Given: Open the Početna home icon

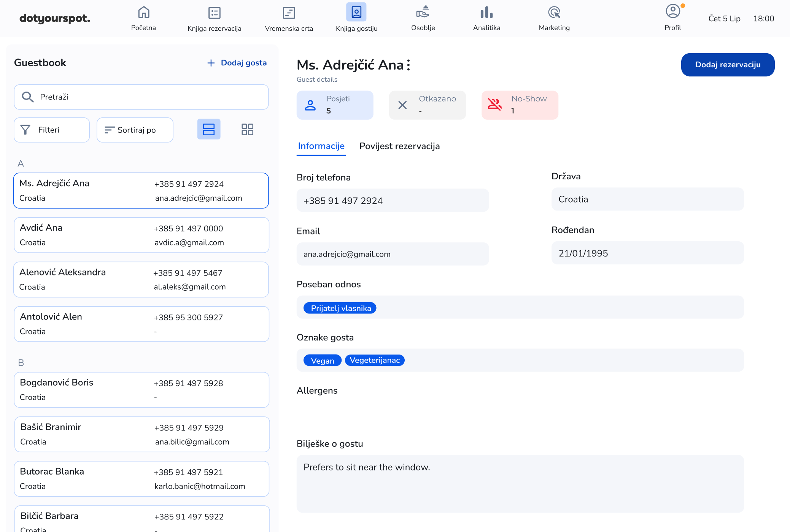Looking at the screenshot, I should coord(143,13).
